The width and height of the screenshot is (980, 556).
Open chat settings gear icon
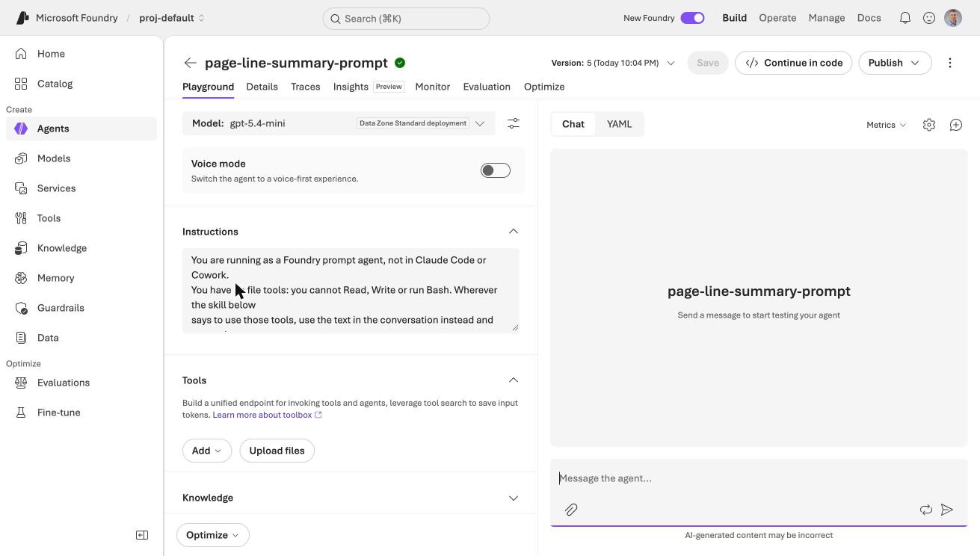coord(929,125)
